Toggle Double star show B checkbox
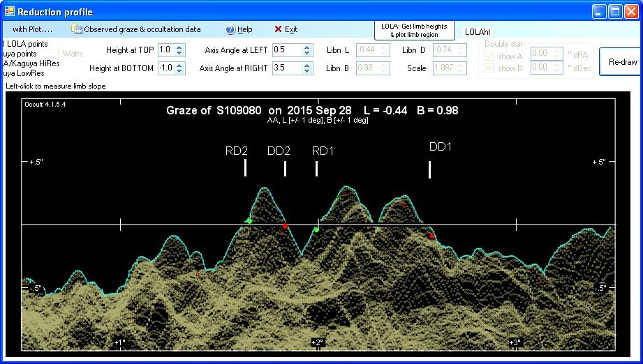This screenshot has width=643, height=364. [x=489, y=68]
